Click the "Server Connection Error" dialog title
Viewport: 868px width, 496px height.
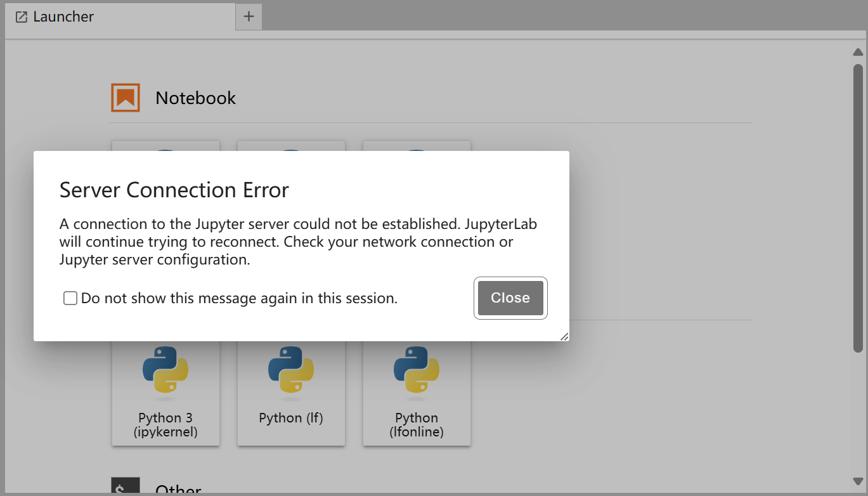(174, 190)
